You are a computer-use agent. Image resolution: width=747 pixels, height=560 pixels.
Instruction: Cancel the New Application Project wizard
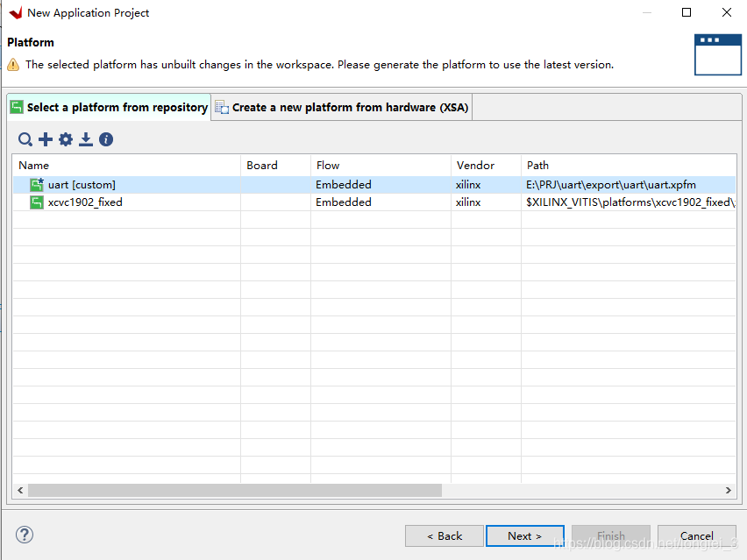click(696, 536)
